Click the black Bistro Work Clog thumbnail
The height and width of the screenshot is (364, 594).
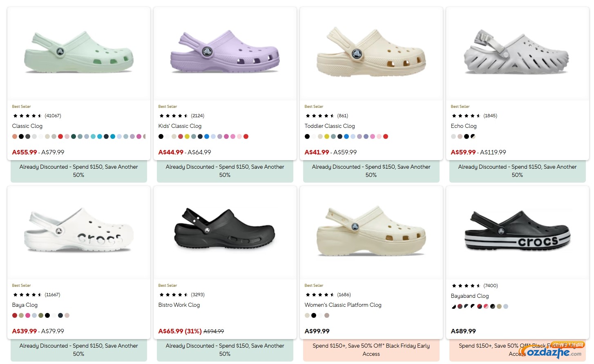pos(225,232)
